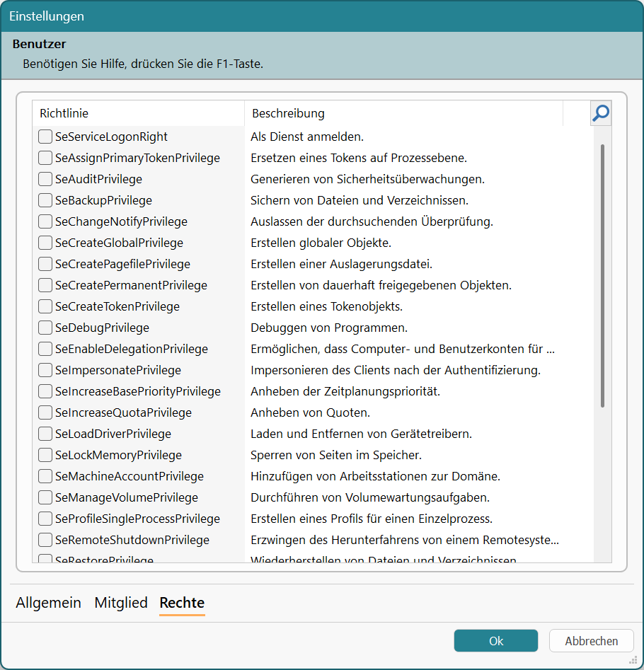The width and height of the screenshot is (644, 670).
Task: Enable SeManageVolumePrivilege checkbox
Action: [45, 497]
